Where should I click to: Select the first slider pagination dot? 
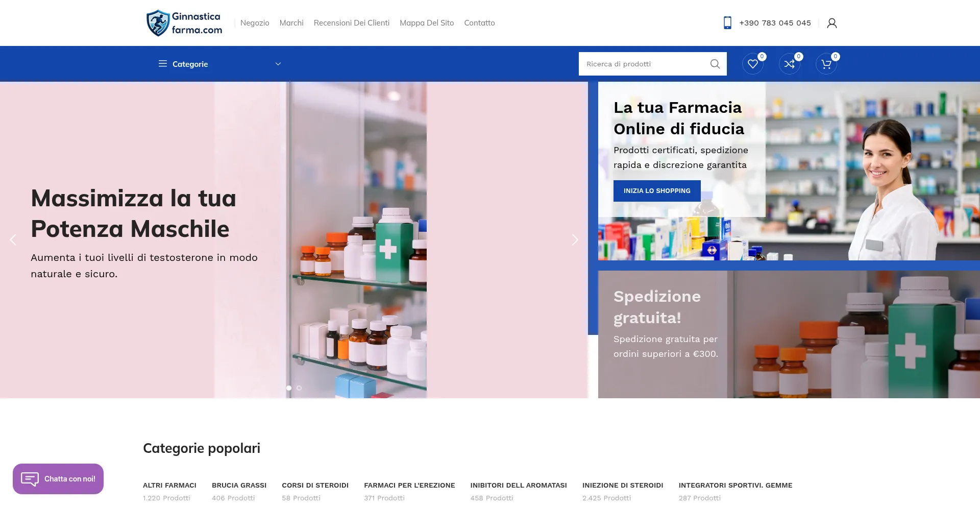coord(289,388)
